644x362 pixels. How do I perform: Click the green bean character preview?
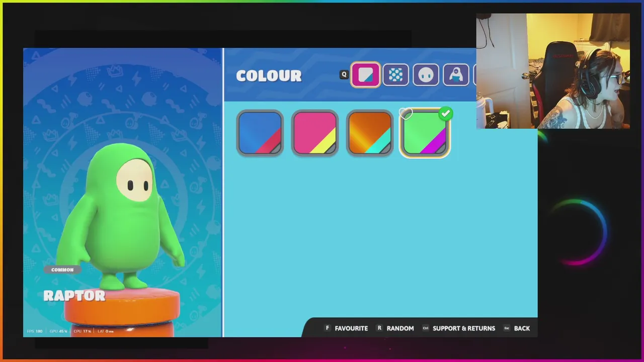pos(121,216)
